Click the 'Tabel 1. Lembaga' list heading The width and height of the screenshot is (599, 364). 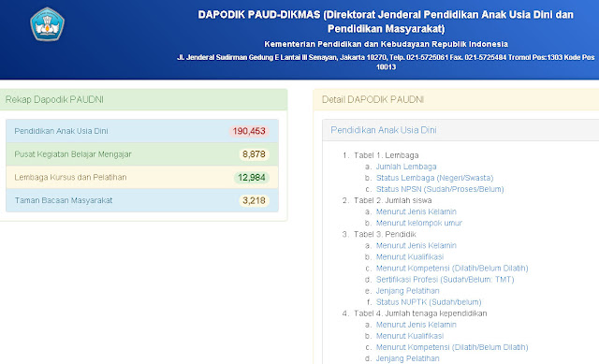[387, 155]
